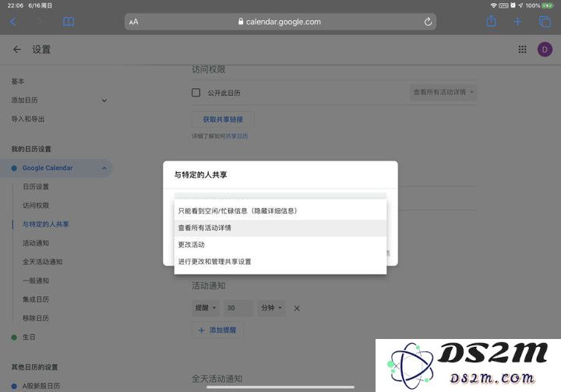This screenshot has width=561, height=392.
Task: Go to 日历设置 subsection
Action: coord(36,186)
